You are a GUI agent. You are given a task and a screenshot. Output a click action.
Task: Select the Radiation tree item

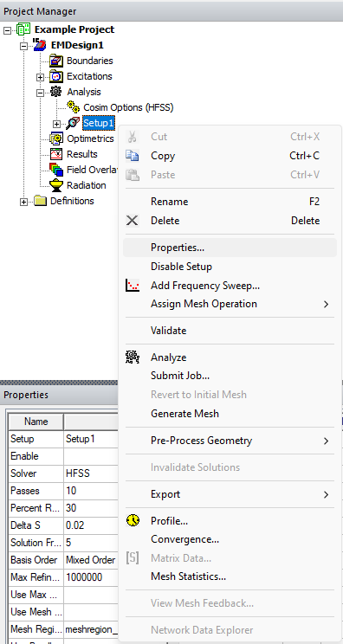pos(87,185)
